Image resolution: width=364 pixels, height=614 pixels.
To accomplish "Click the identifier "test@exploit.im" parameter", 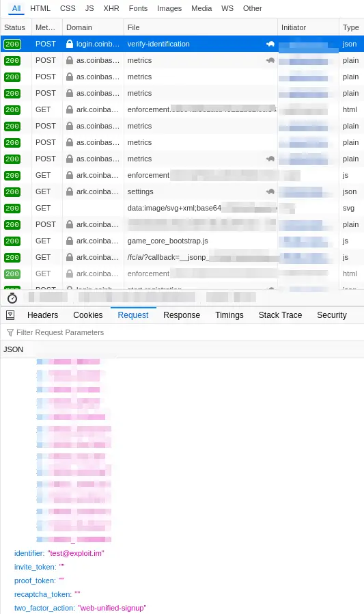I will (59, 553).
